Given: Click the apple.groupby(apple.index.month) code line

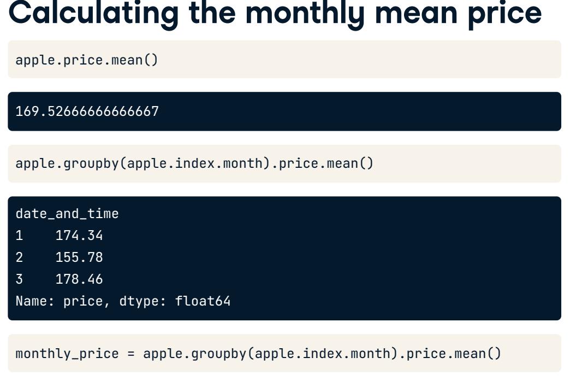Looking at the screenshot, I should pos(194,163).
